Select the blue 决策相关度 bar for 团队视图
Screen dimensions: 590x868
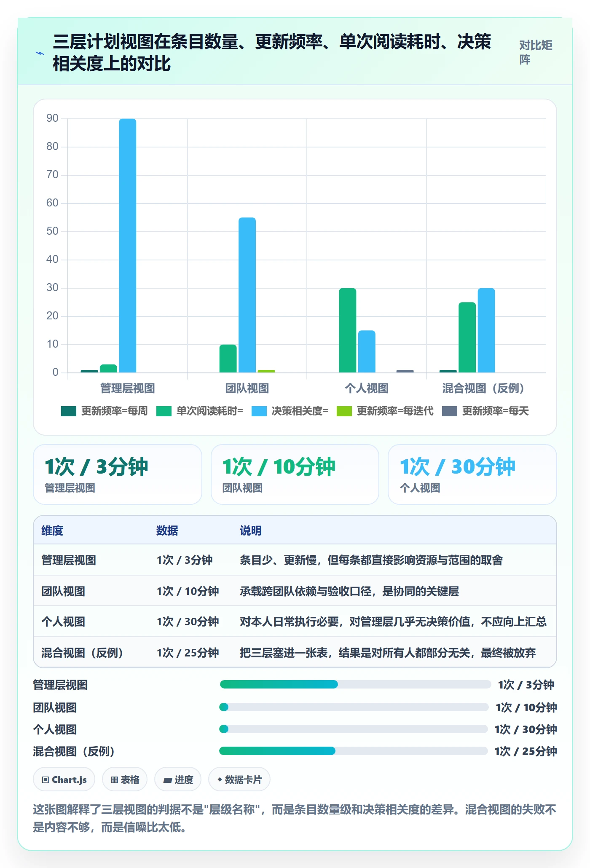pyautogui.click(x=247, y=295)
